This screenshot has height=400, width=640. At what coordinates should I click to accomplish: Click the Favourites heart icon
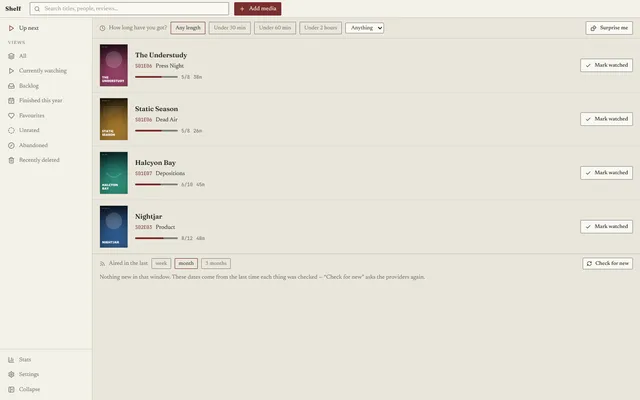11,116
